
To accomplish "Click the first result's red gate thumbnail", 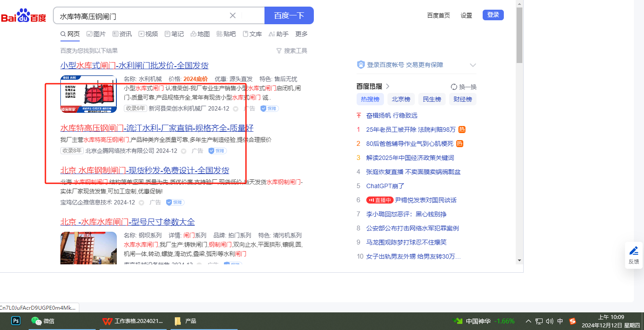I will point(89,94).
